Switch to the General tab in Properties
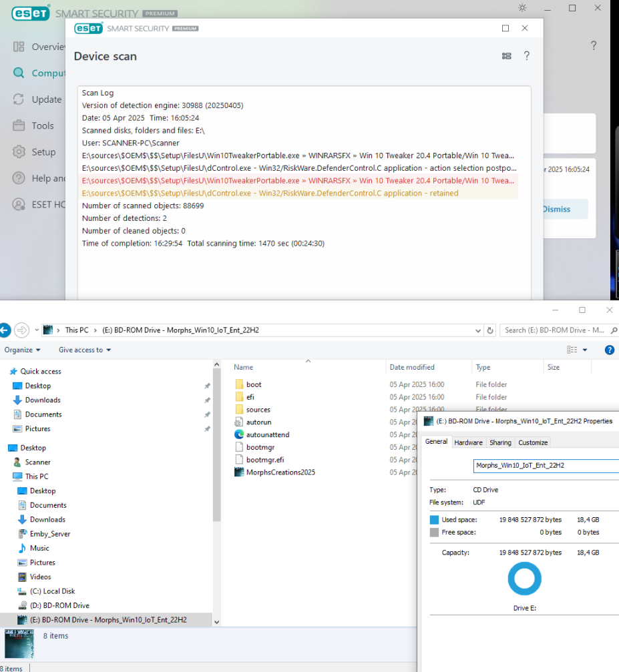The height and width of the screenshot is (672, 619). [x=436, y=441]
